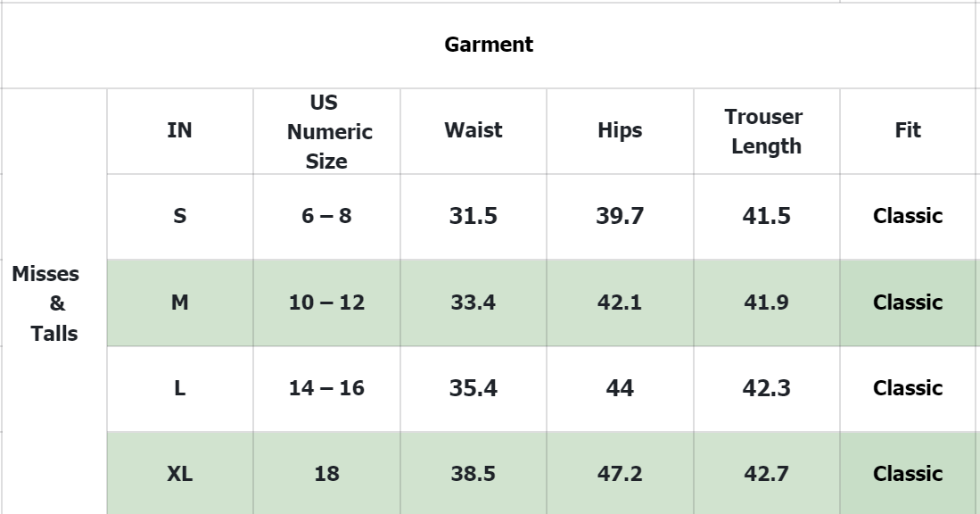
Task: Click the Waist column header cell
Action: (x=474, y=130)
